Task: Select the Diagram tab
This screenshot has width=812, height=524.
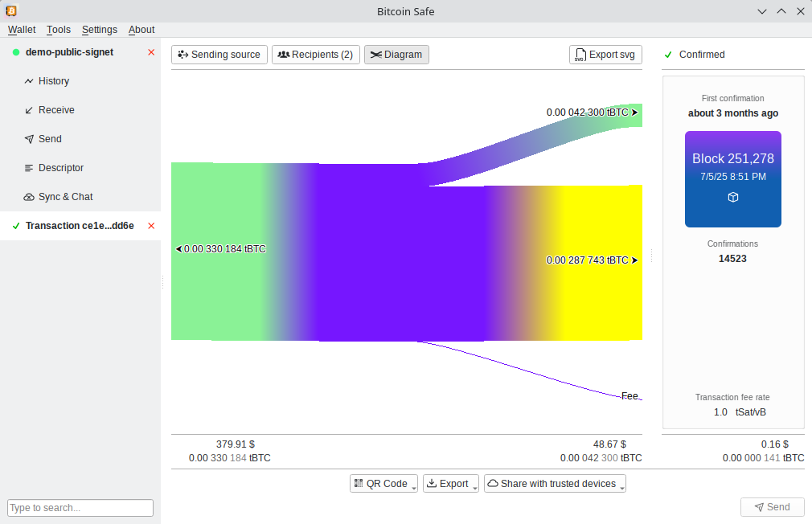Action: [x=396, y=55]
